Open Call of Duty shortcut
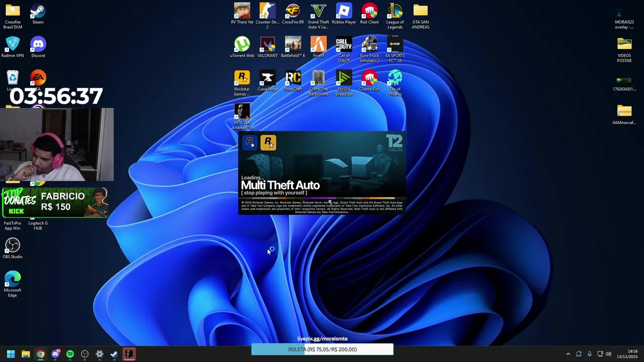Screen dimensions: 644x362 tap(344, 50)
